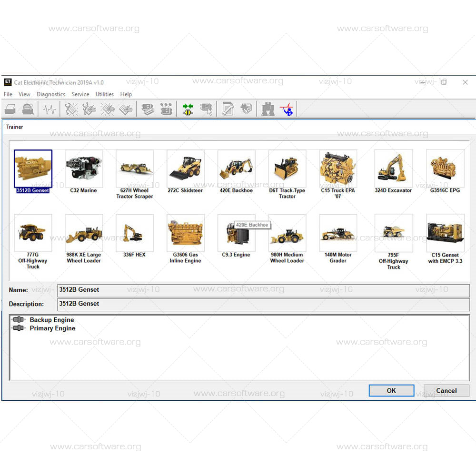
Task: Open Logged Diagnostic Codes stethoscope-pencil icon
Action: pos(89,109)
